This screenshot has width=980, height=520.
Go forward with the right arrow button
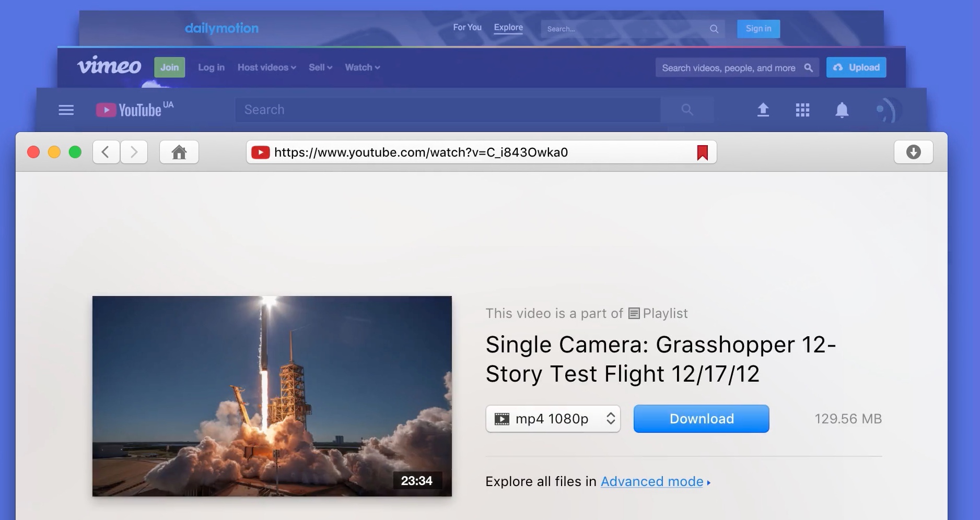134,152
